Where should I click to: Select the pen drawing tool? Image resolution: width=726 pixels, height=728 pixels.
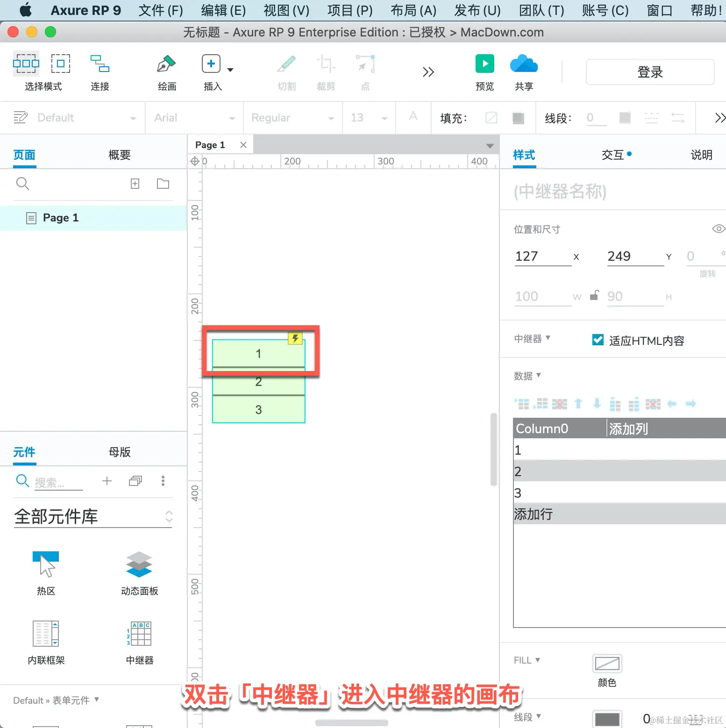coord(166,64)
